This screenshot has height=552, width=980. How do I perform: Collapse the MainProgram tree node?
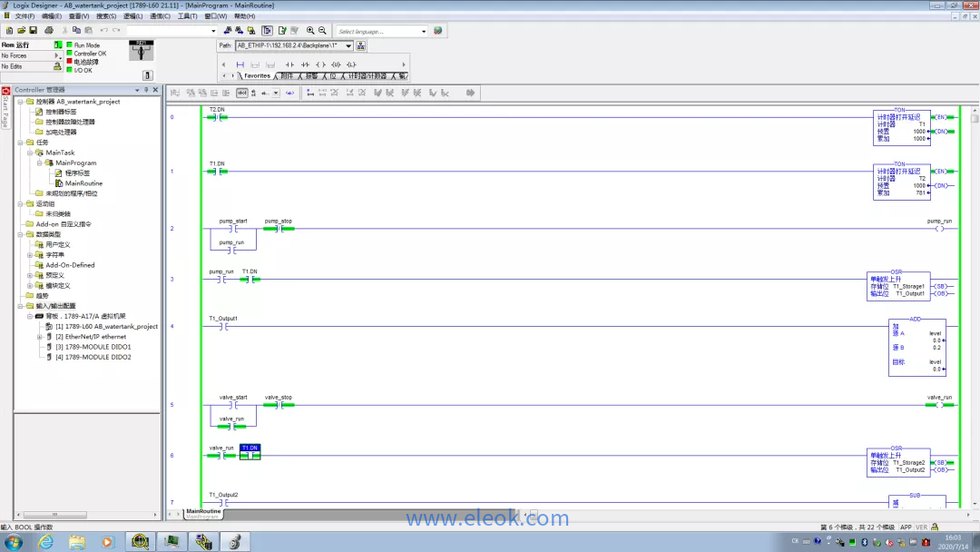[x=40, y=163]
